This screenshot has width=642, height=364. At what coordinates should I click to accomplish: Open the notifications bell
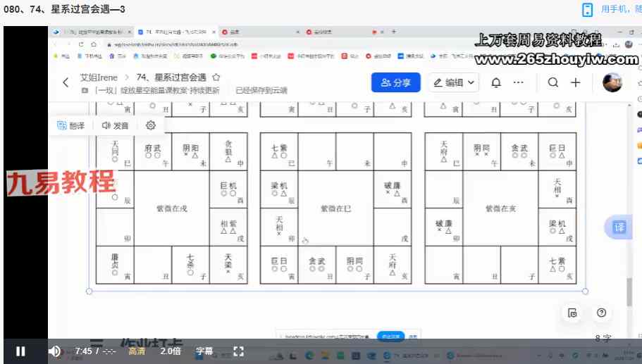[x=496, y=82]
